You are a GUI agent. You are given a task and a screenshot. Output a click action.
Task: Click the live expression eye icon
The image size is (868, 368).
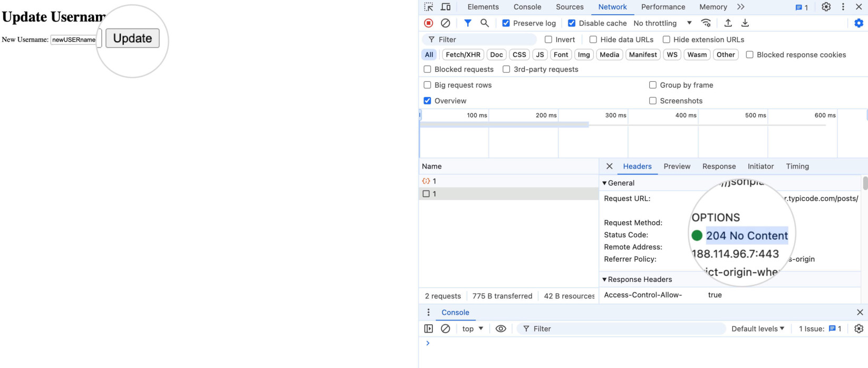coord(501,329)
